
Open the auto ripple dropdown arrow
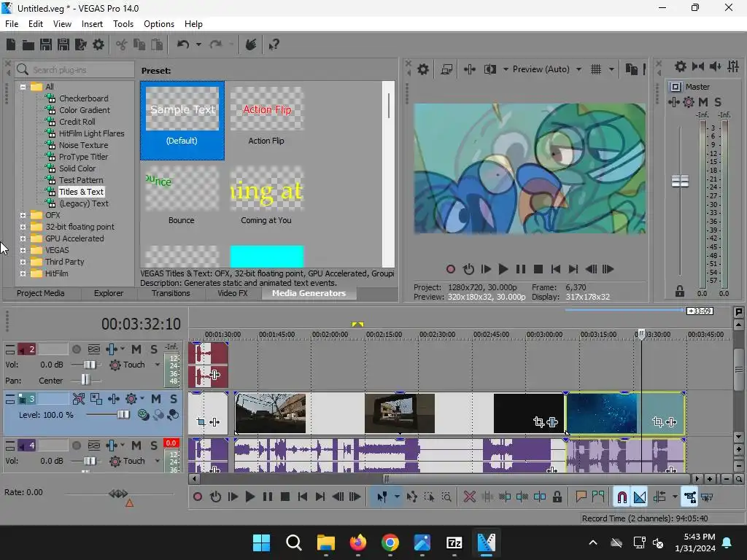point(675,497)
